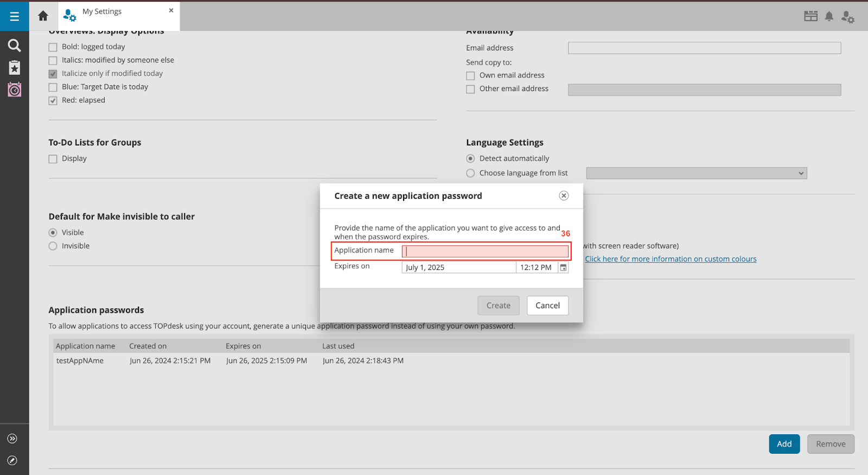The height and width of the screenshot is (475, 868).
Task: Uncheck 'Red: elapsed' option
Action: pyautogui.click(x=53, y=100)
